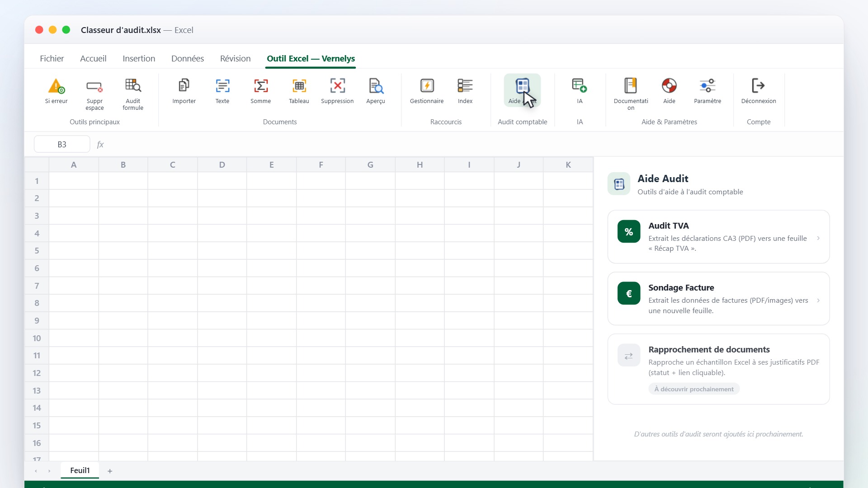Click the Audit TVA percent icon

tap(629, 231)
